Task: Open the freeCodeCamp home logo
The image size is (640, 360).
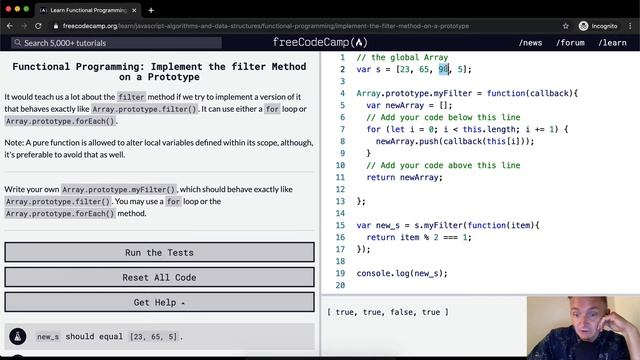Action: tap(320, 42)
